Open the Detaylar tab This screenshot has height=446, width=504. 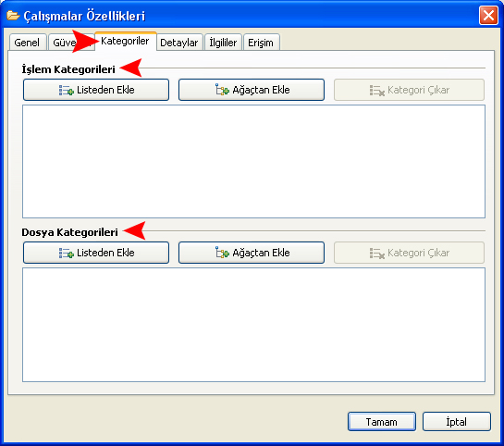[x=179, y=43]
